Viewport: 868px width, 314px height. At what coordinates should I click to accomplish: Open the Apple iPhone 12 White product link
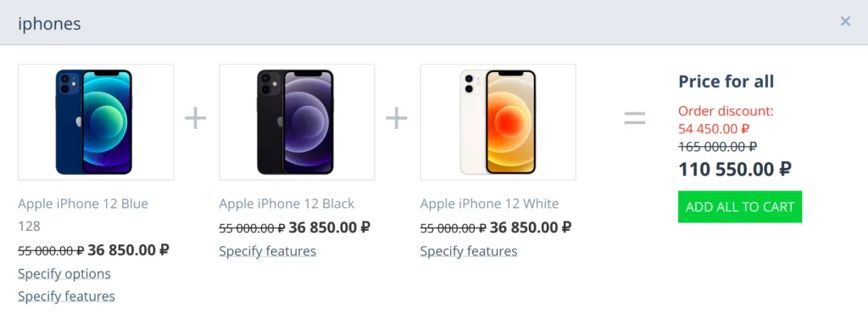[489, 204]
